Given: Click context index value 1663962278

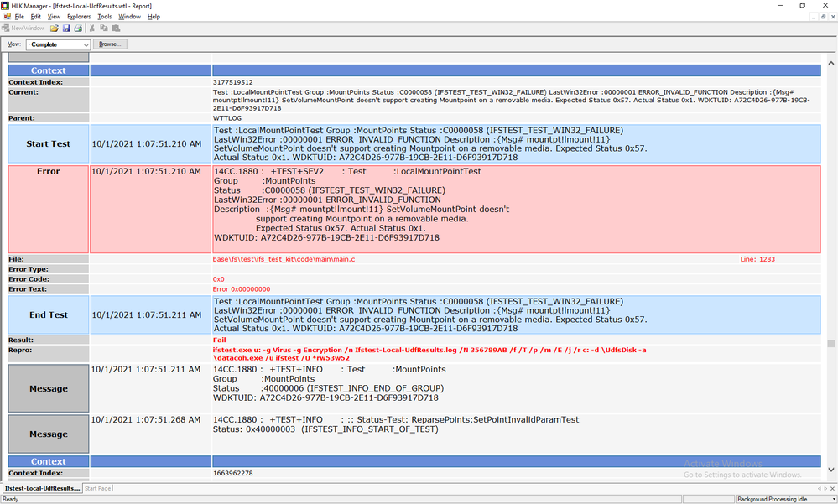Looking at the screenshot, I should (233, 473).
